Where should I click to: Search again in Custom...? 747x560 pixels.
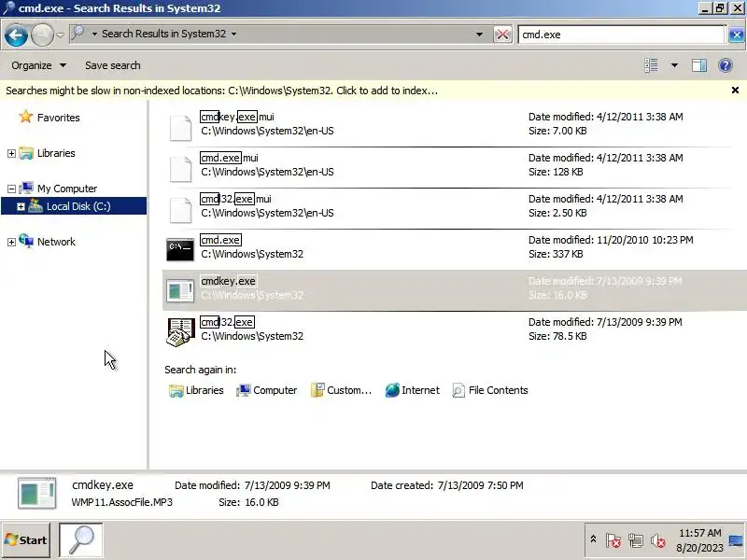coord(341,390)
